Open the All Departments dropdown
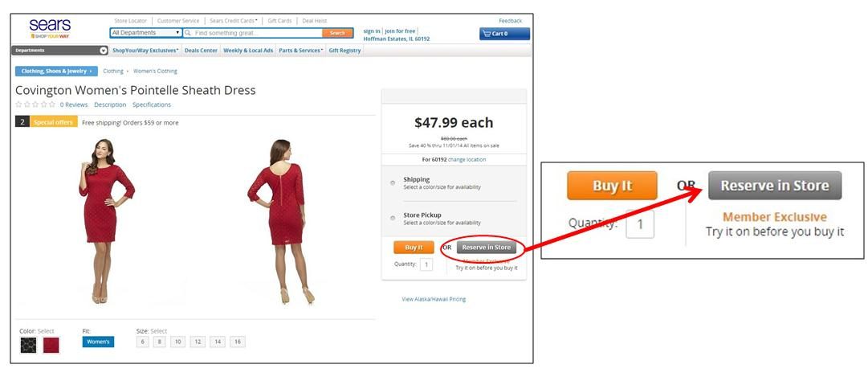The height and width of the screenshot is (381, 868). coord(146,33)
